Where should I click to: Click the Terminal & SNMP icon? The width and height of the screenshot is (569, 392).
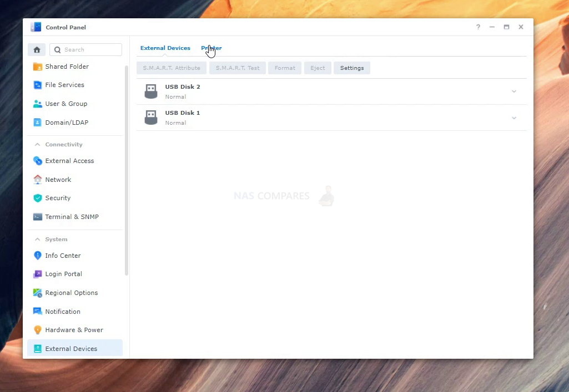point(37,217)
